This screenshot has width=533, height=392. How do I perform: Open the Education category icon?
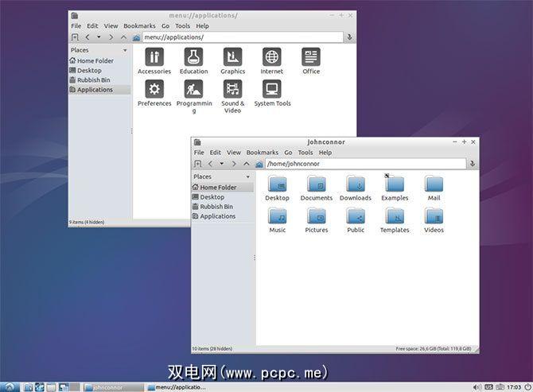pos(193,57)
